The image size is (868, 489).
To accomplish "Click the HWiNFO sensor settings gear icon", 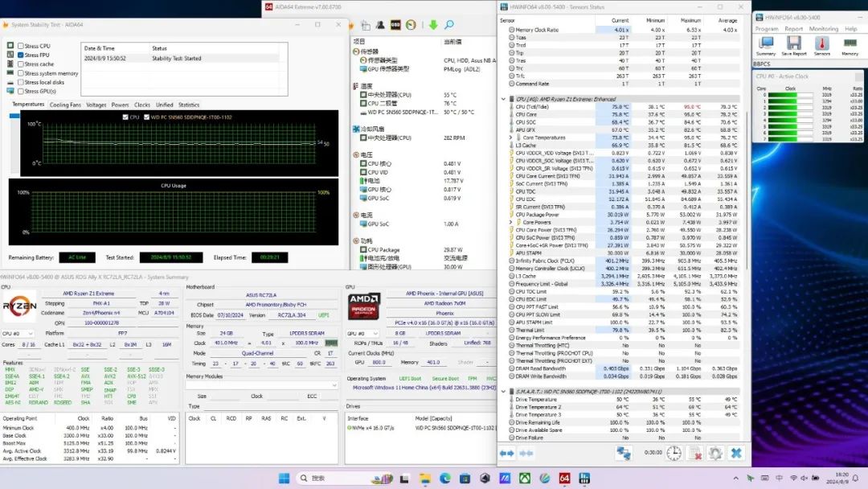I will 714,454.
